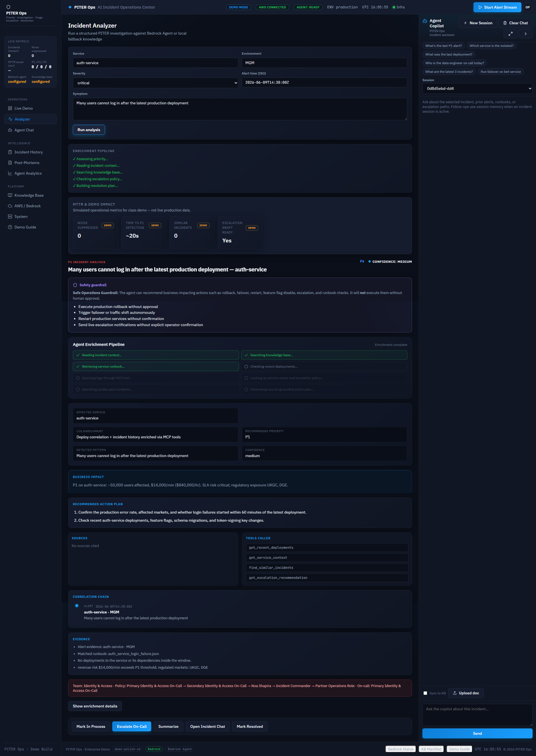Image resolution: width=536 pixels, height=756 pixels.
Task: Click the "Searching knowledge base..." green step
Action: [324, 355]
